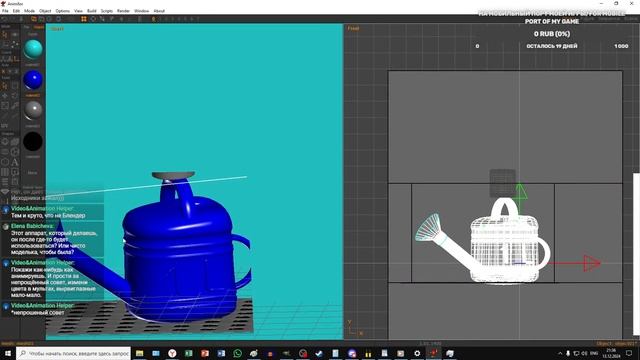Open Excel from the taskbar
The image size is (640, 360).
pyautogui.click(x=189, y=353)
